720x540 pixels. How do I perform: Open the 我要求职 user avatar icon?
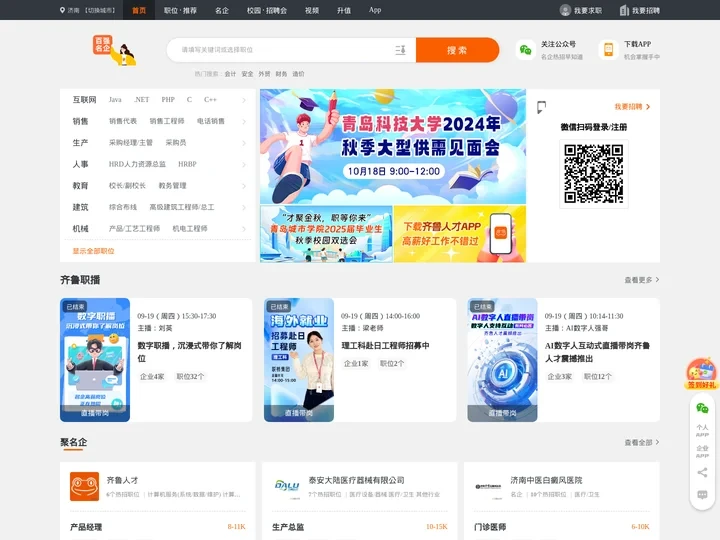pos(565,10)
